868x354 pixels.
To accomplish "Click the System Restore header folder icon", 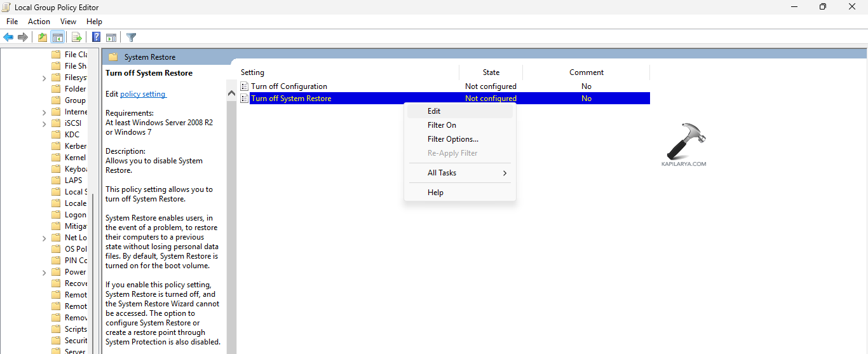I will [x=113, y=57].
